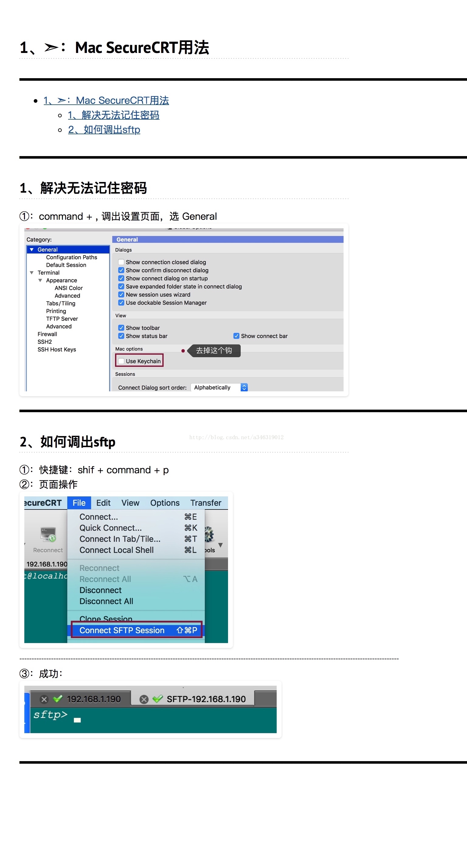The image size is (467, 868).
Task: Select Printing in category tree
Action: point(56,311)
